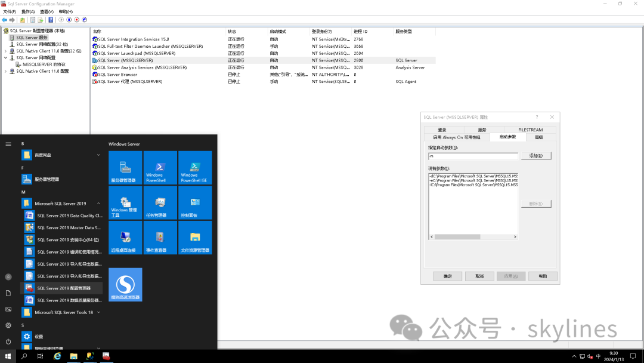Sort services by the 名称 column header

click(158, 31)
